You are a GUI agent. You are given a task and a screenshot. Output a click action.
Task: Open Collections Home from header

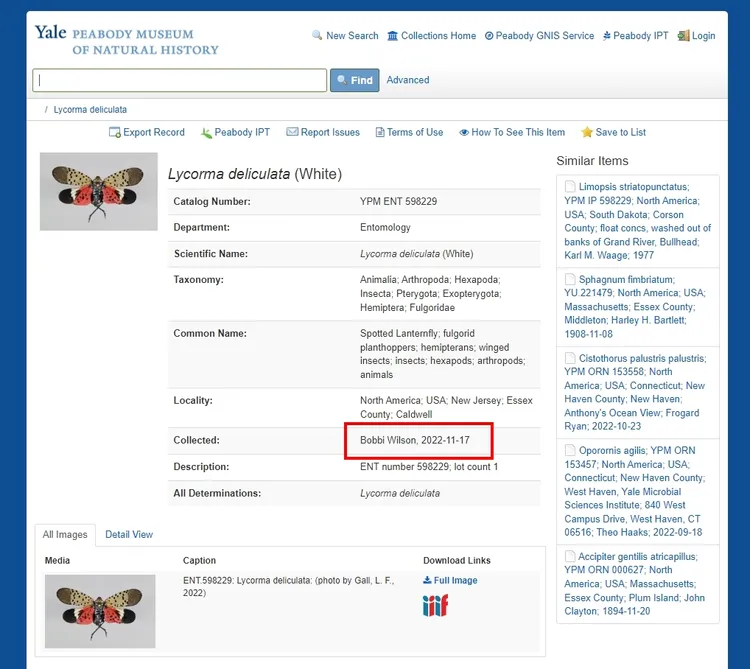coord(431,36)
